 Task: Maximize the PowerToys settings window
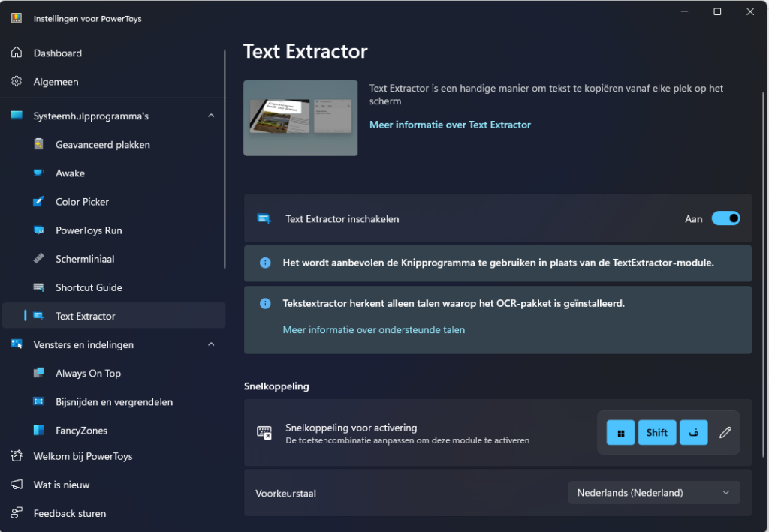pos(717,11)
